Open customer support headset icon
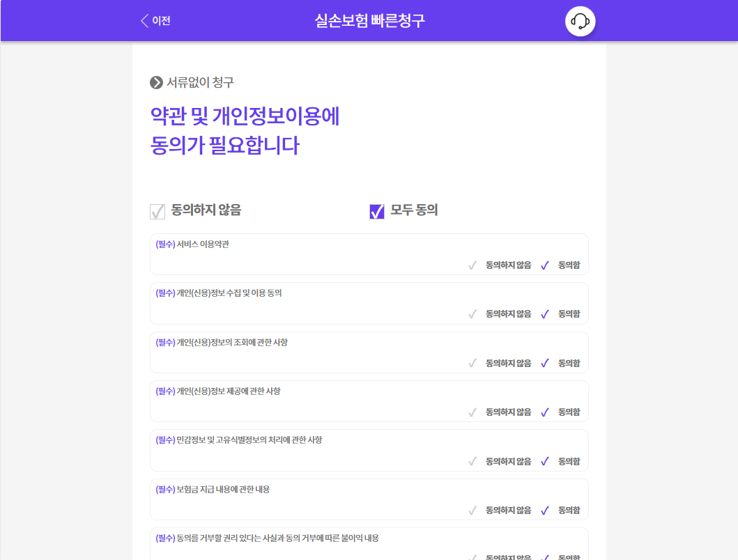Screen dimensions: 738x560 [580, 21]
